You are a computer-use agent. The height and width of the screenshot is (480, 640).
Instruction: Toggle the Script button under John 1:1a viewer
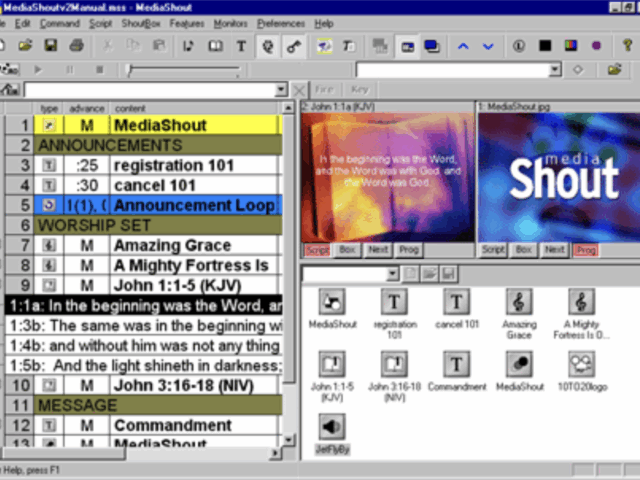pyautogui.click(x=316, y=250)
